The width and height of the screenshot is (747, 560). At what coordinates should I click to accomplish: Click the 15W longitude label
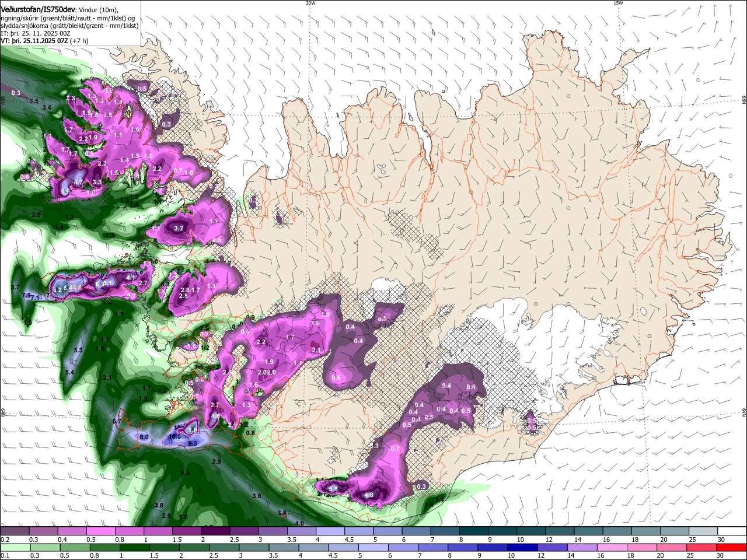618,3
